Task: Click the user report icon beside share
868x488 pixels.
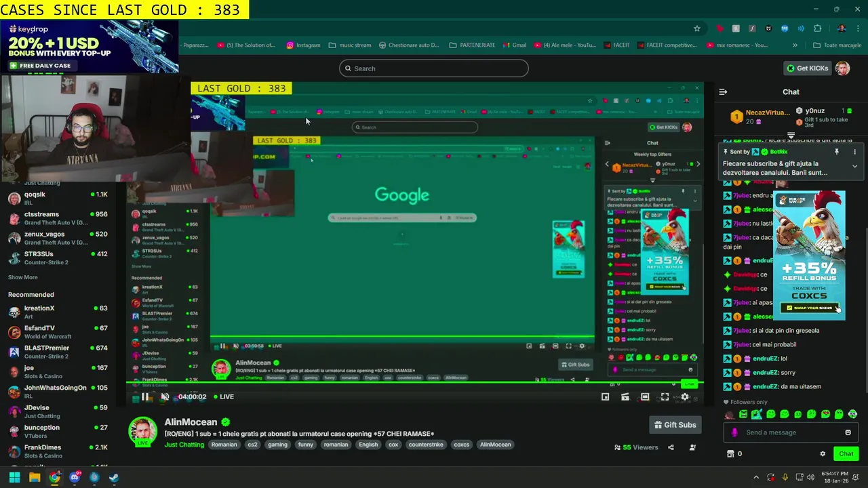Action: pyautogui.click(x=692, y=447)
